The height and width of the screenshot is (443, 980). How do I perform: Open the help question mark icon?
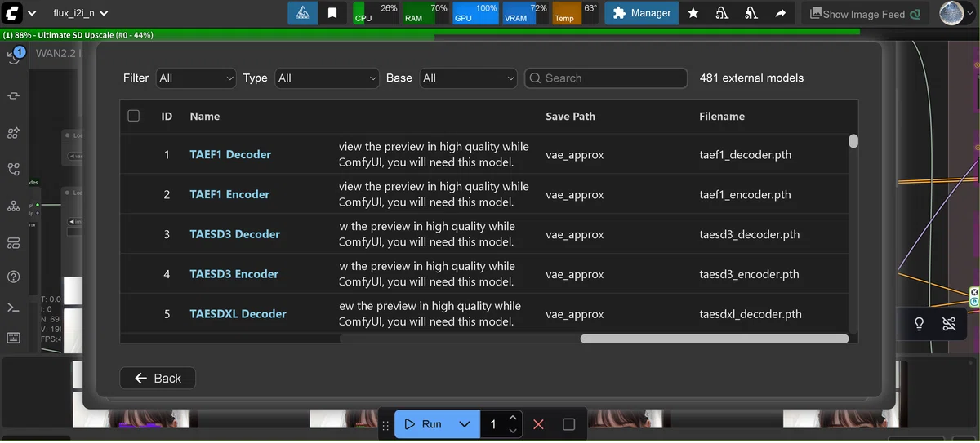[13, 277]
